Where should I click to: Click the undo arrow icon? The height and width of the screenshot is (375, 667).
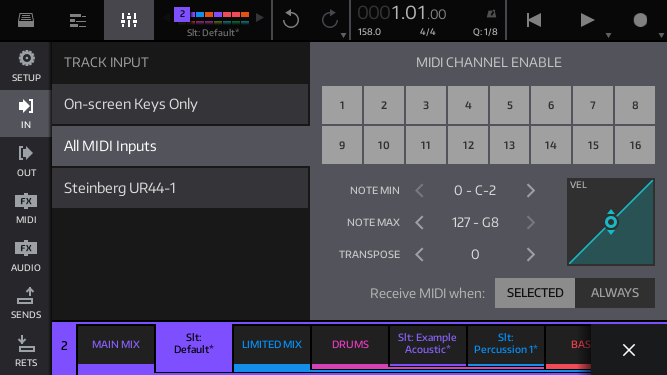click(x=291, y=20)
